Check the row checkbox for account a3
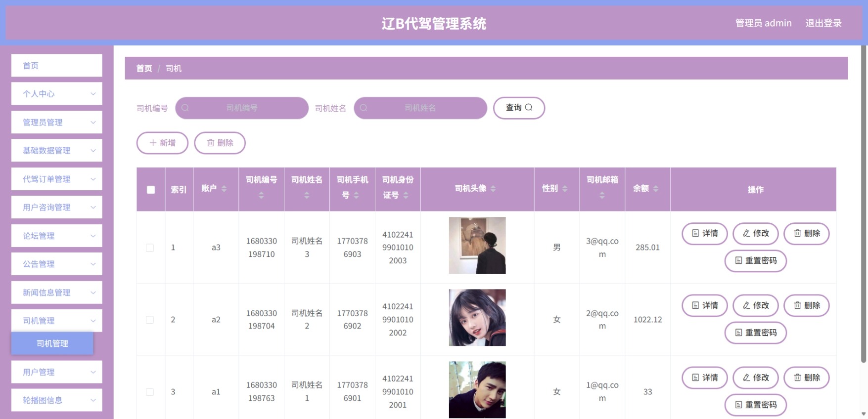The image size is (868, 419). [150, 248]
